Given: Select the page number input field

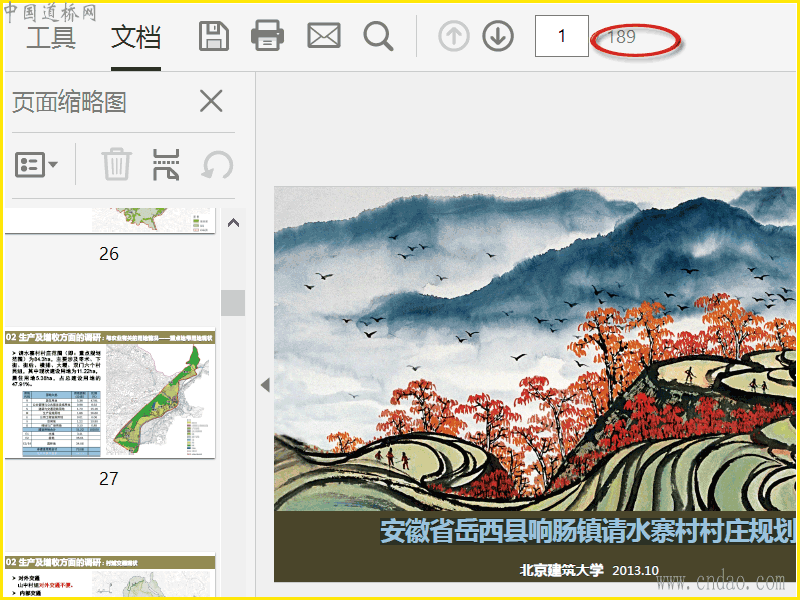Looking at the screenshot, I should 562,36.
